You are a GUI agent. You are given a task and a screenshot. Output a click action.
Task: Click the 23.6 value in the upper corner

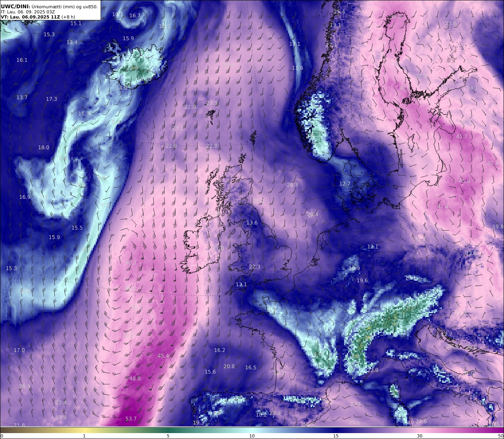point(451,23)
